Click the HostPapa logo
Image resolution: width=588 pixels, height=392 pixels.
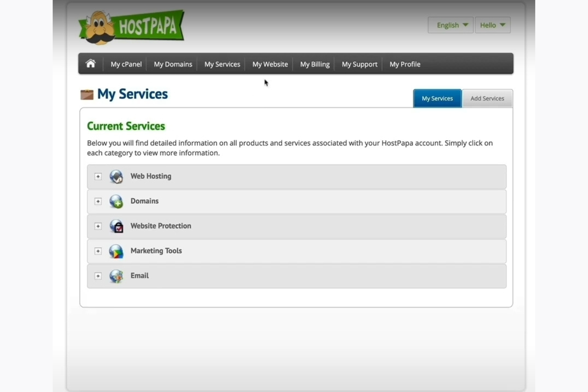[132, 26]
